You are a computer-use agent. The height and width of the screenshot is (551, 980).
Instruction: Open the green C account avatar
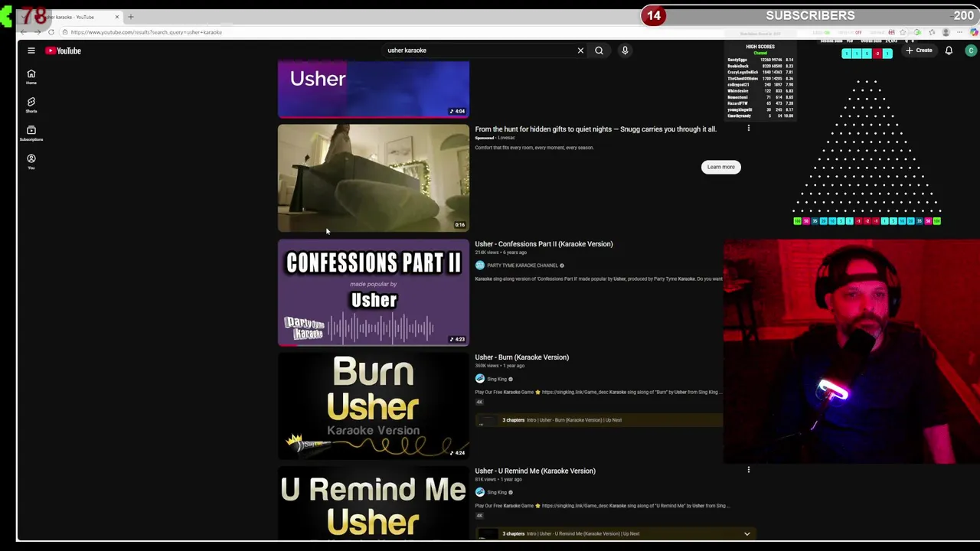(971, 51)
